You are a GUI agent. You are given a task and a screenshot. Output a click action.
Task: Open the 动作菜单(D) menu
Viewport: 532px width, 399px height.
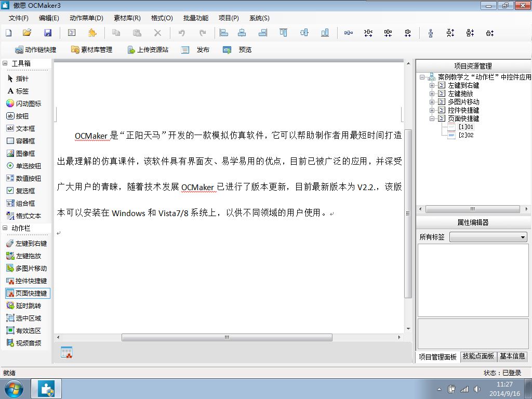(86, 18)
